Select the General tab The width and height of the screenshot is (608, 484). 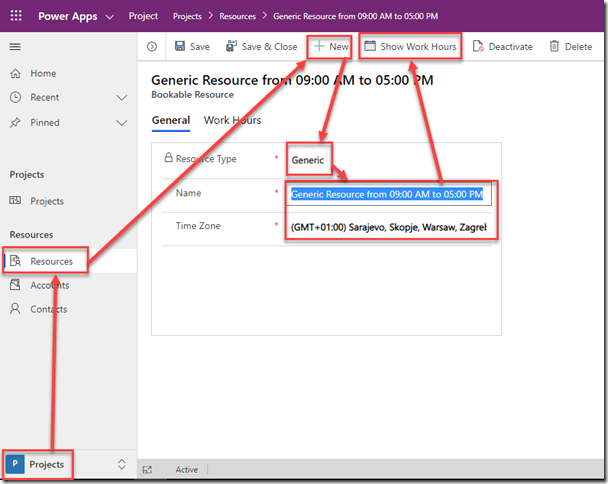(x=170, y=120)
